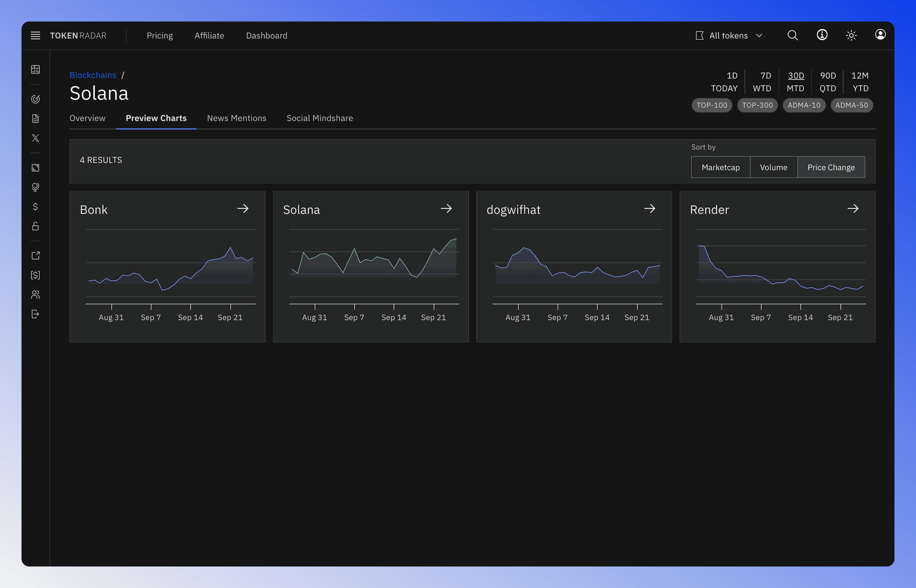Select the 90D QTD time range
This screenshot has width=916, height=588.
[828, 82]
